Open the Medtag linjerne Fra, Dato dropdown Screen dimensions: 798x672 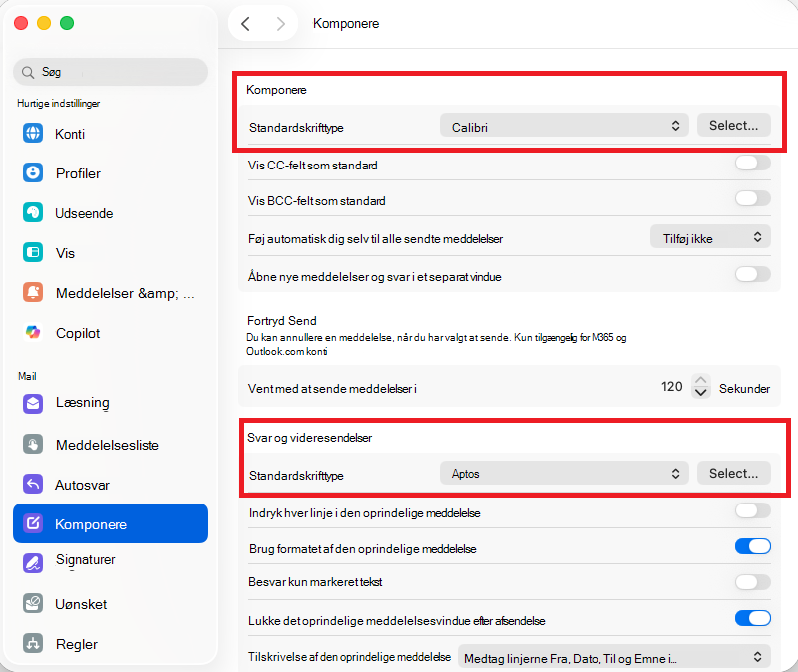tap(614, 658)
